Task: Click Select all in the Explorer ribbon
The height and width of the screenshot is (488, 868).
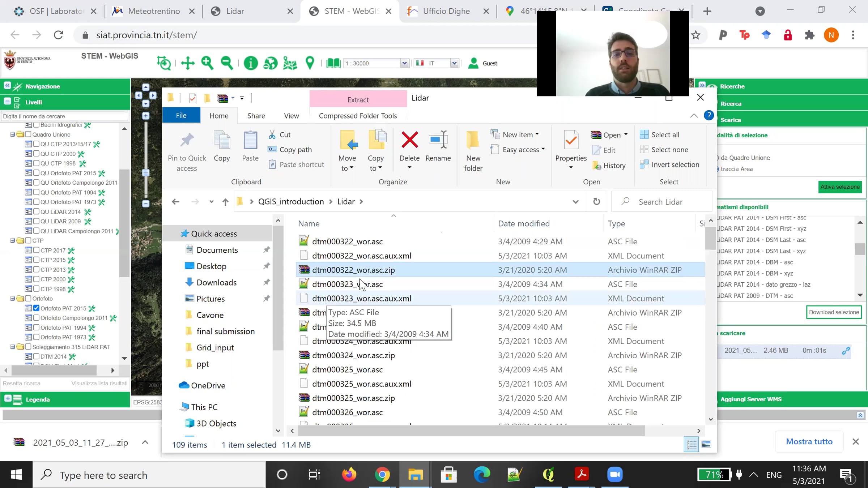Action: [x=660, y=134]
